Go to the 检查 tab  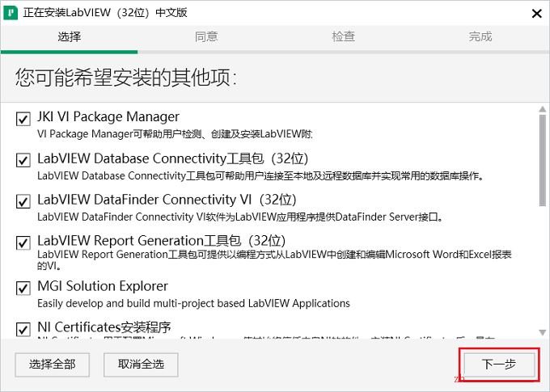click(343, 37)
